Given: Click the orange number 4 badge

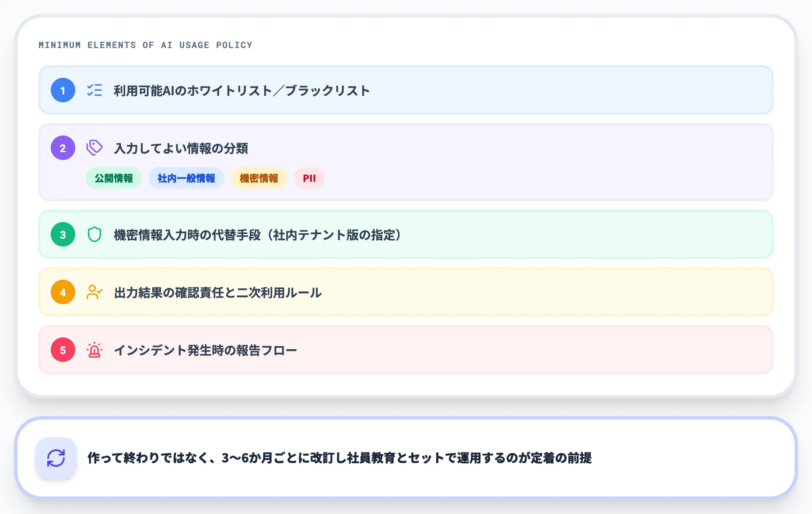Looking at the screenshot, I should pyautogui.click(x=63, y=292).
